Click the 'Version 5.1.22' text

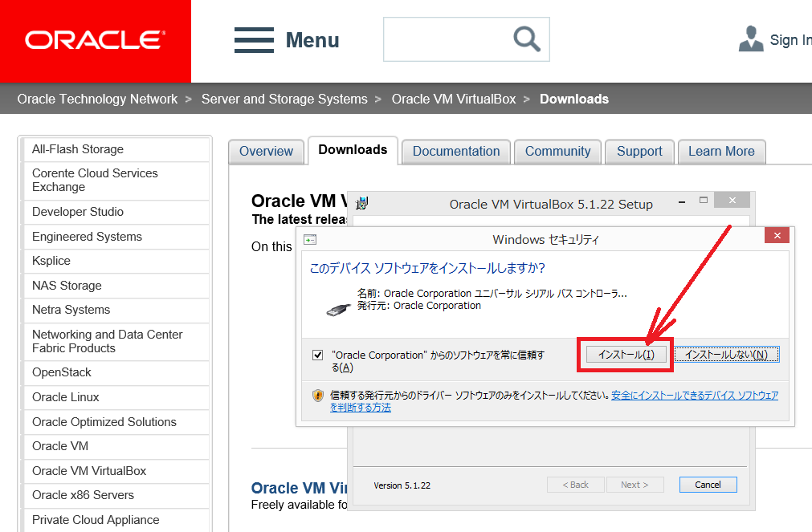pos(402,485)
